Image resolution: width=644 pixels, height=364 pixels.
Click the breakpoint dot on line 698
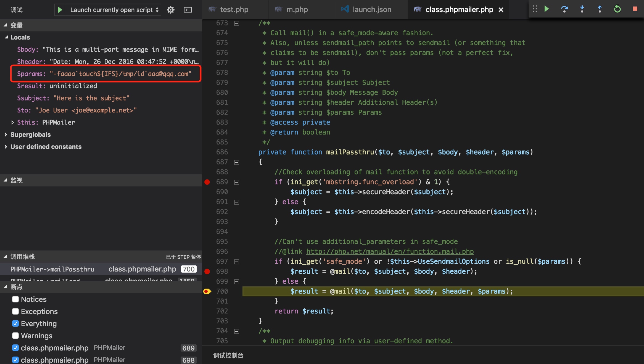(x=207, y=271)
